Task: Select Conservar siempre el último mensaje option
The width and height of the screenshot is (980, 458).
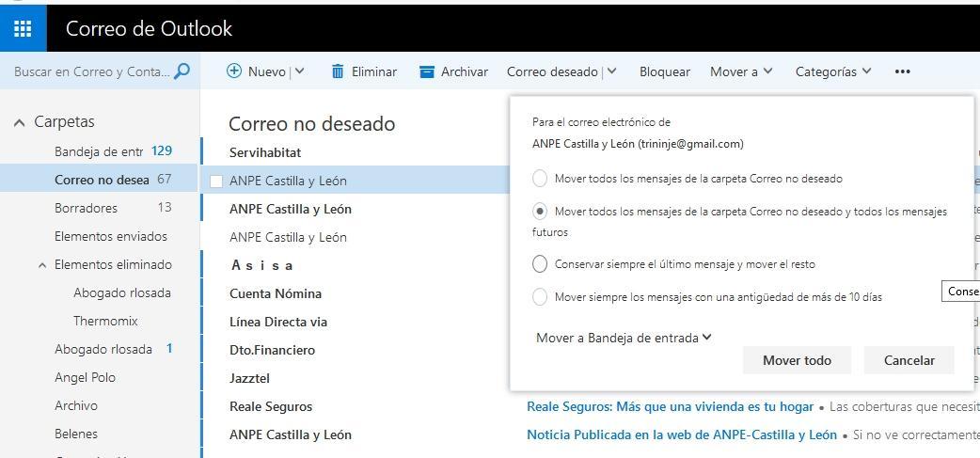Action: click(540, 264)
